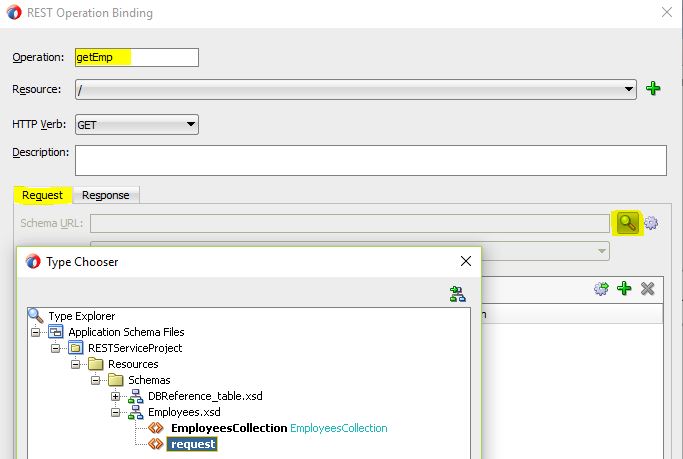Click the Schemas folder icon
The image size is (683, 459).
[x=115, y=380]
